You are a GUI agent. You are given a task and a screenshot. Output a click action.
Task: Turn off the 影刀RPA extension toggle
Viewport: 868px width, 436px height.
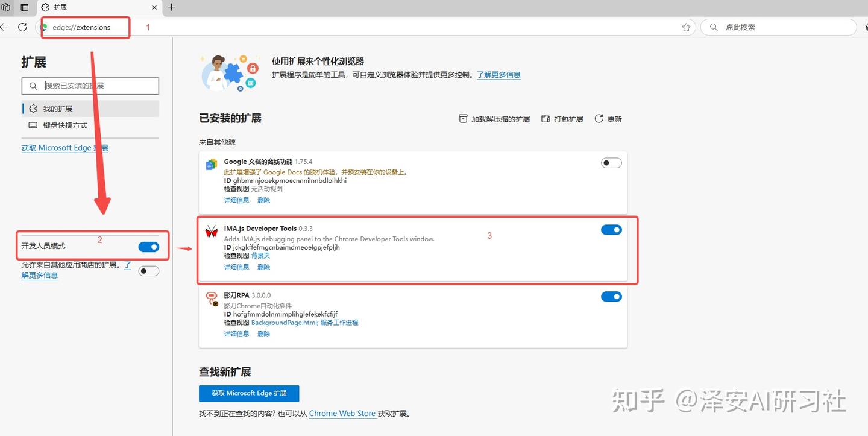(611, 297)
